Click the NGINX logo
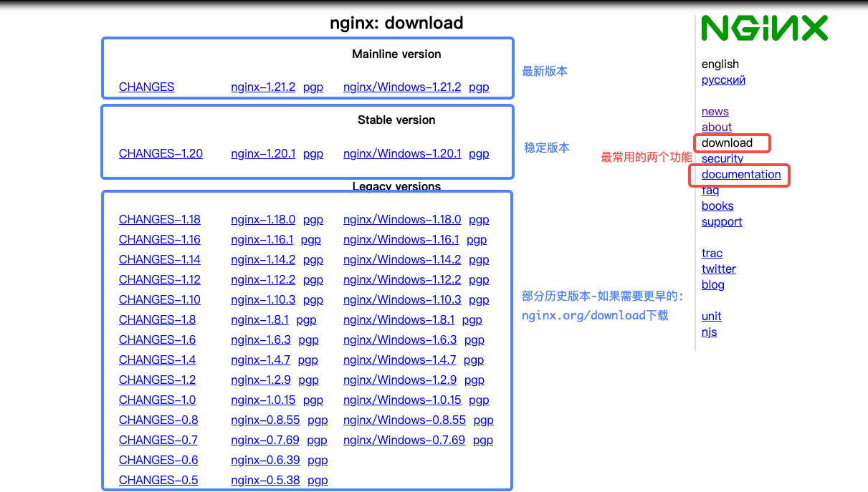The image size is (868, 492). [764, 29]
